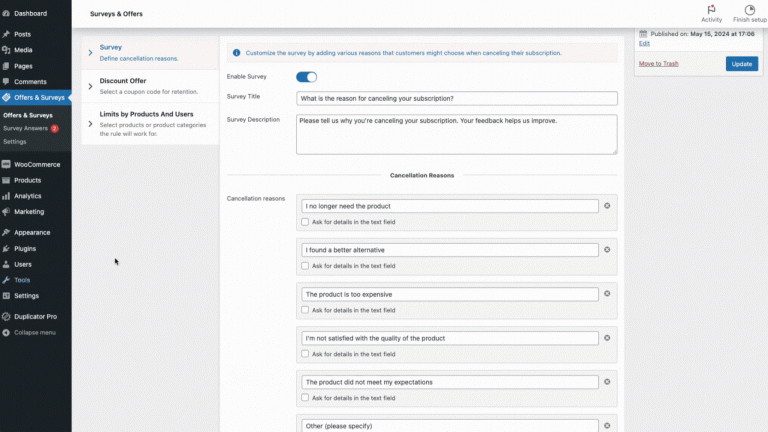Click the Survey Description text area
The width and height of the screenshot is (768, 432).
pyautogui.click(x=456, y=135)
